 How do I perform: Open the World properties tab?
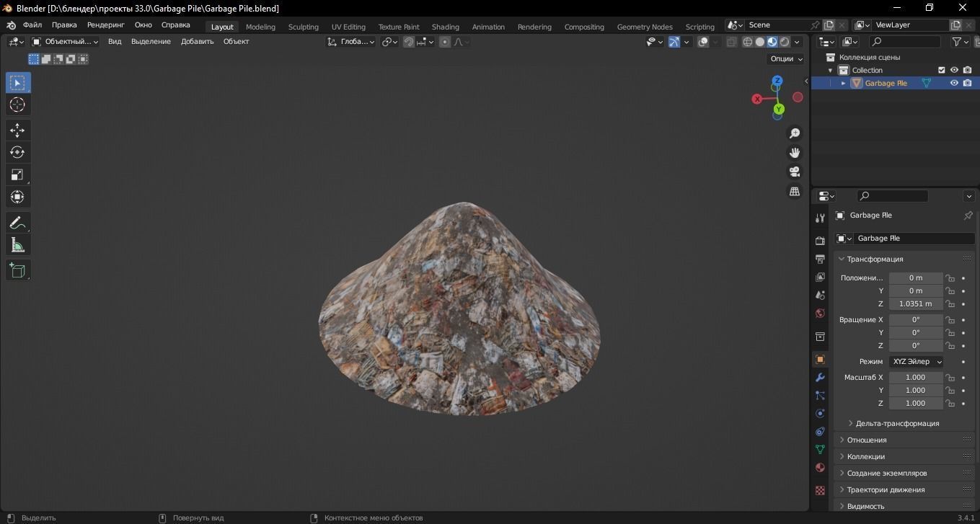click(x=820, y=313)
